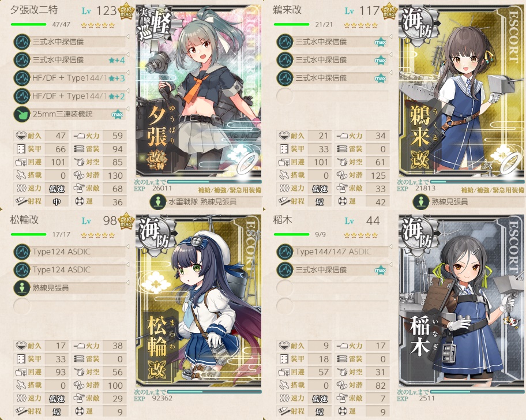Expand the arrow on Matsuwa's second Type124 ASDIC slot

[x=127, y=264]
